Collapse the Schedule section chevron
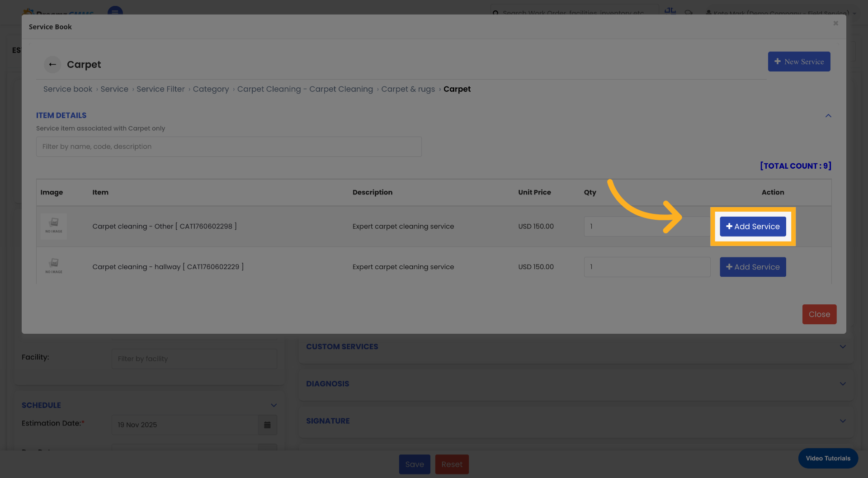This screenshot has height=478, width=868. (274, 405)
